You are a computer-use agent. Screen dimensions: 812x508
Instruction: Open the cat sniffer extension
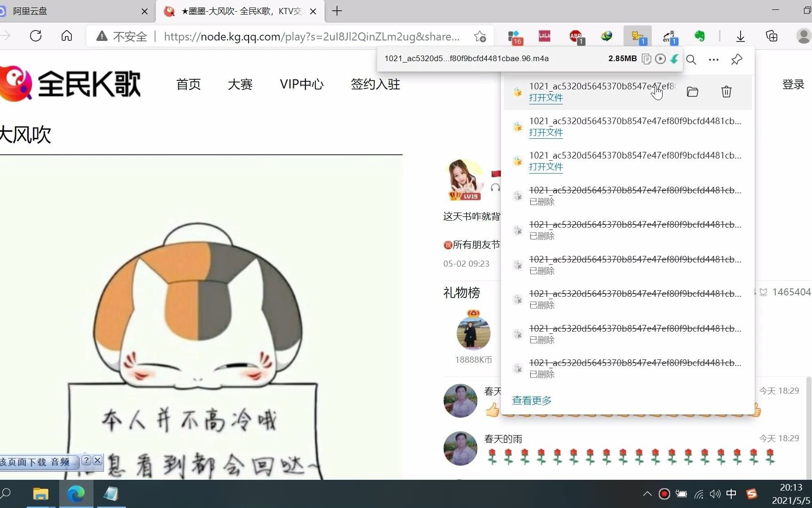click(638, 37)
